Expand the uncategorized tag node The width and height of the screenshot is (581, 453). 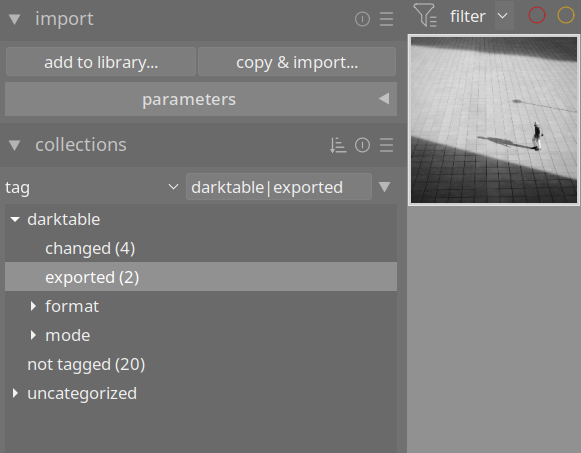pos(15,393)
